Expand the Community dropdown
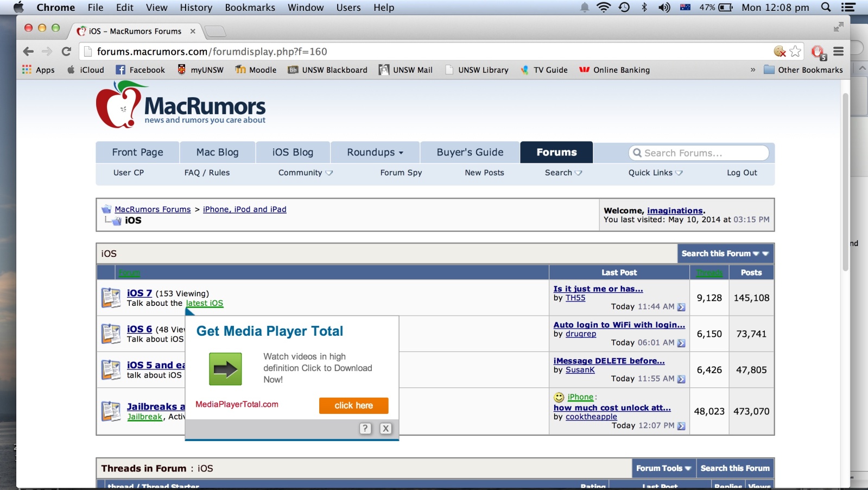 click(x=305, y=173)
